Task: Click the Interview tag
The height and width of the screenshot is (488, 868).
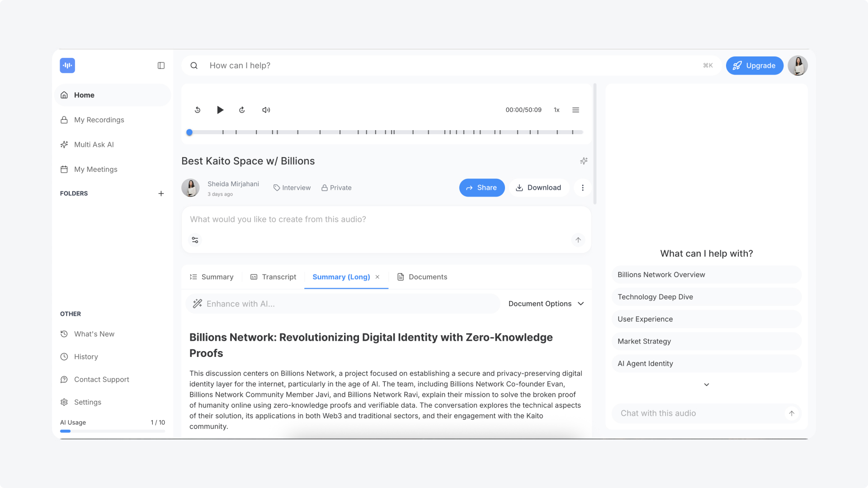Action: pyautogui.click(x=292, y=188)
